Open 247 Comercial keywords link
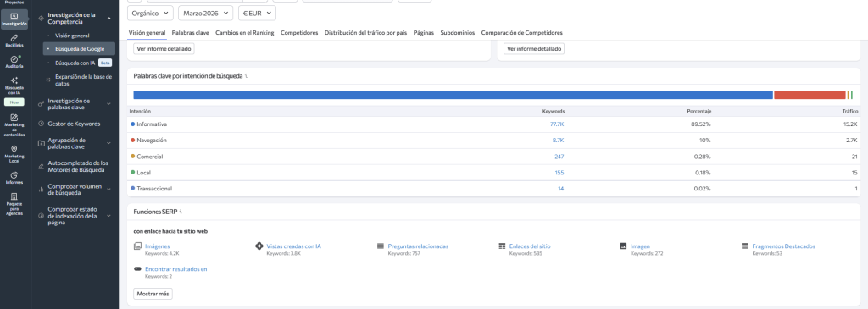The width and height of the screenshot is (868, 309). pos(559,157)
